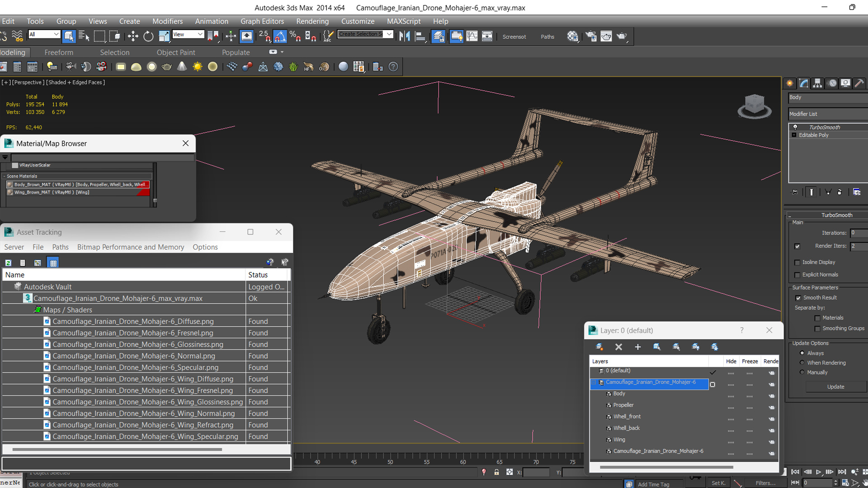The height and width of the screenshot is (488, 868).
Task: Create new layer in Layer dialog
Action: [x=599, y=347]
